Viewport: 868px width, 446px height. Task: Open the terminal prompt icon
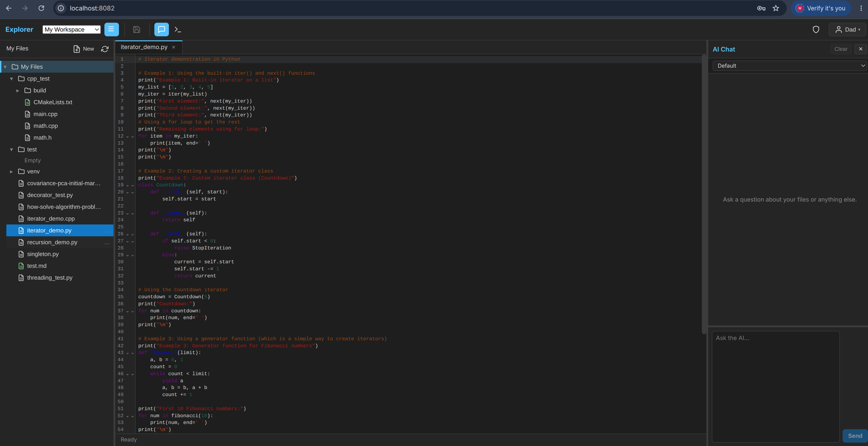[178, 29]
